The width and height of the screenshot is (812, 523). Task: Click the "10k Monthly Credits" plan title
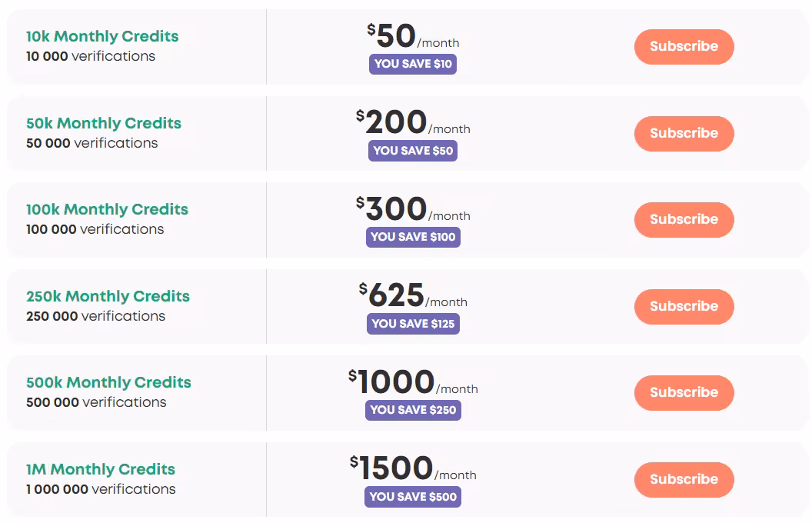[x=102, y=36]
